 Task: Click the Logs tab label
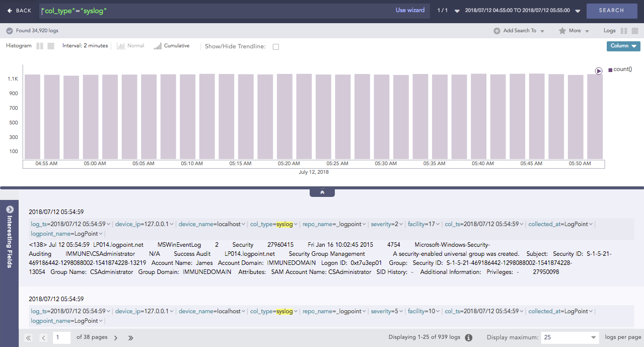(x=609, y=30)
